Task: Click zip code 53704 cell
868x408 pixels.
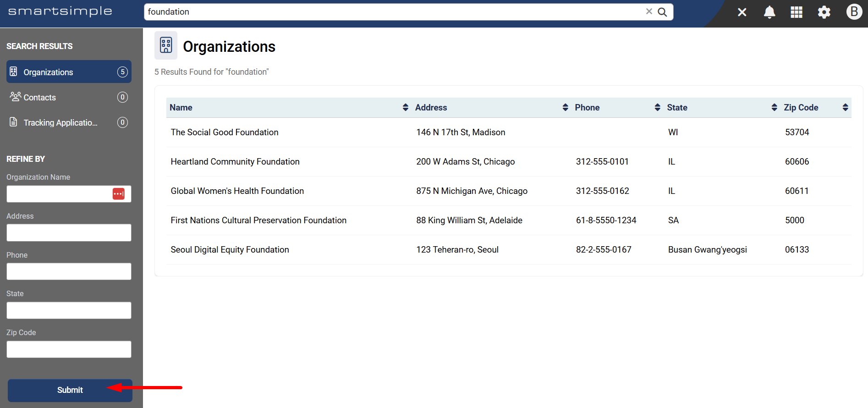Action: [x=797, y=132]
